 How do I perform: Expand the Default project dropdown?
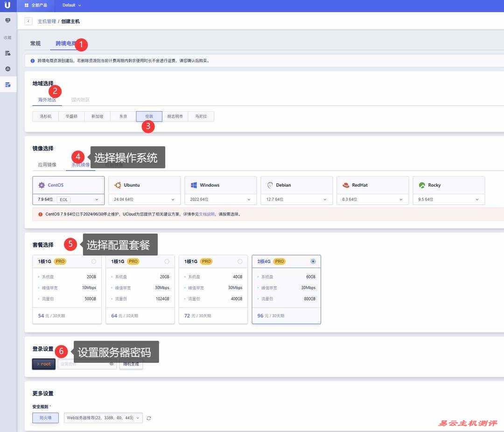72,5
